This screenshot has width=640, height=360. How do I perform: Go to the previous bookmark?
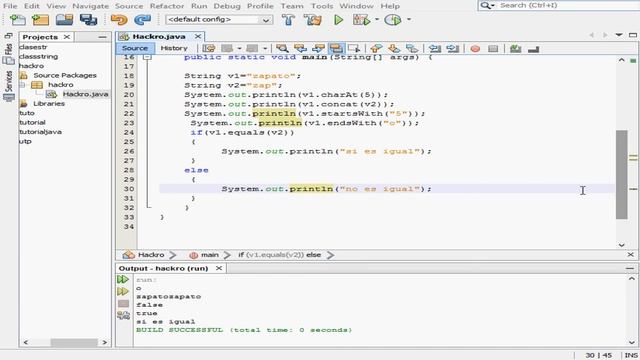[x=376, y=49]
